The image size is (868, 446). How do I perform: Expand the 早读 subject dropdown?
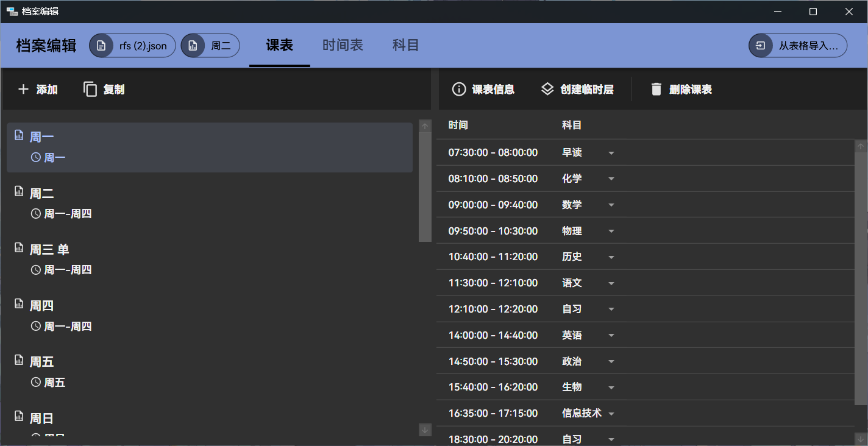(611, 153)
